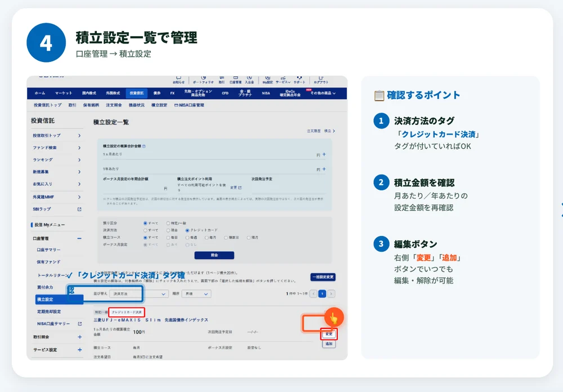Click the 入出金 header icon
This screenshot has height=392, width=563.
[x=249, y=80]
